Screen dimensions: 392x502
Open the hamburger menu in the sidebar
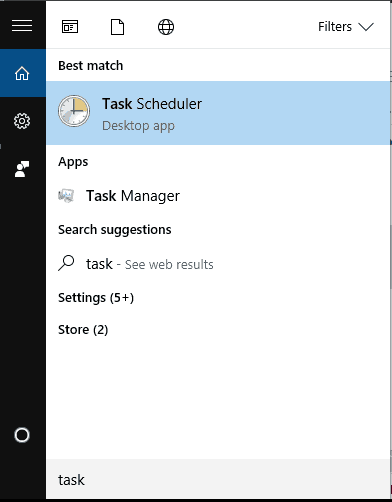[22, 25]
